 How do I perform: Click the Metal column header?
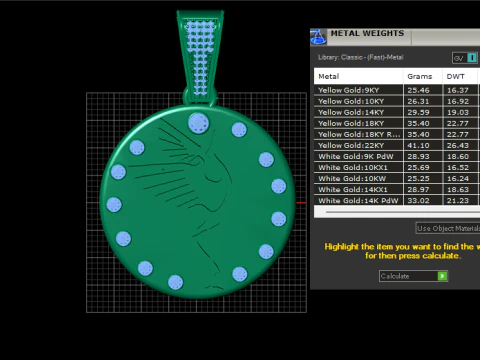358,76
